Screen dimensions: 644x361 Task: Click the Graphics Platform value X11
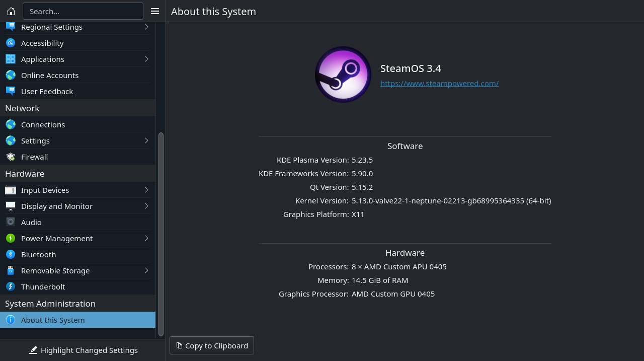tap(358, 214)
